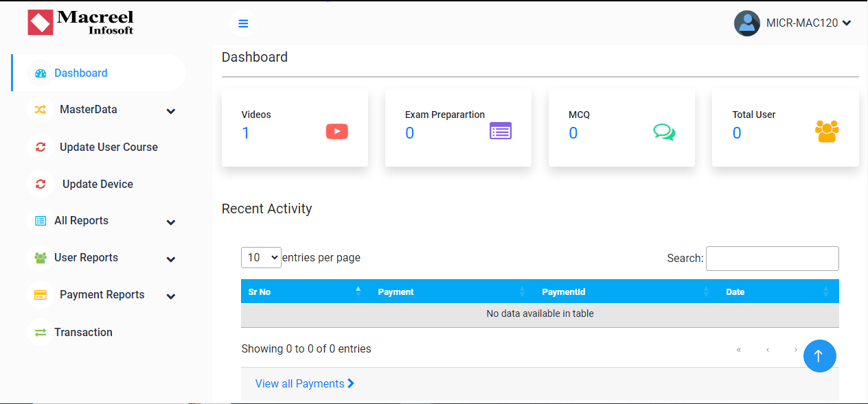
Task: Click the user avatar icon in header
Action: coord(747,23)
